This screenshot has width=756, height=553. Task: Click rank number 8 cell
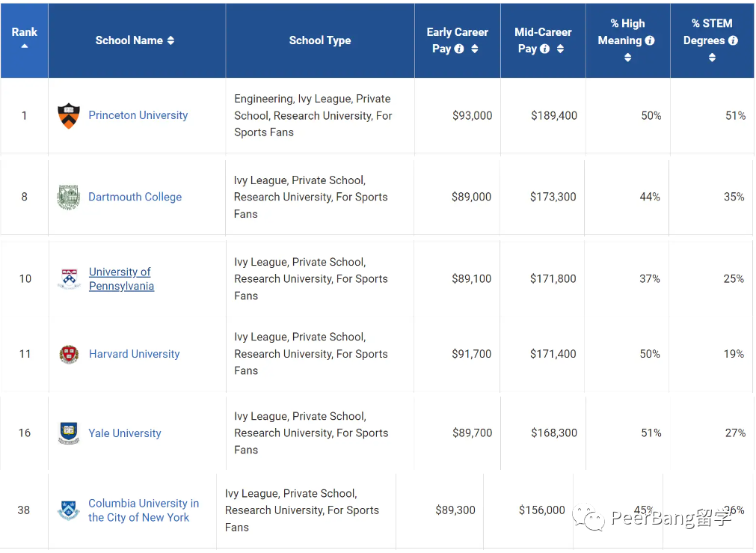24,197
